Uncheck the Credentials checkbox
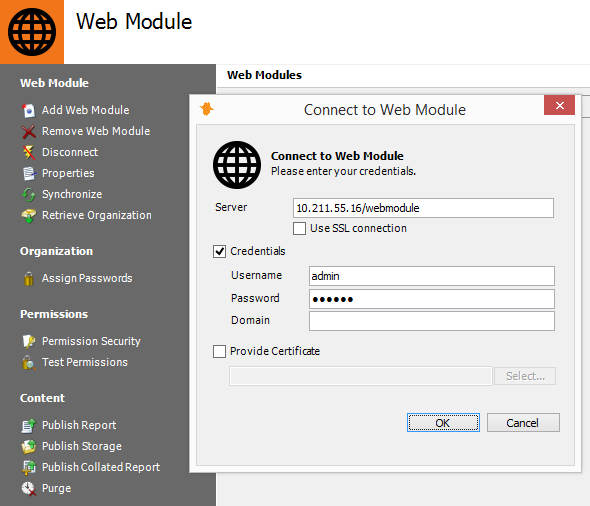The height and width of the screenshot is (506, 590). (x=219, y=251)
